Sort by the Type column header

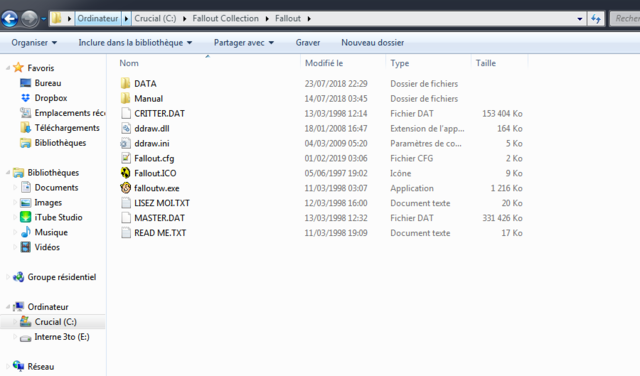click(x=400, y=63)
